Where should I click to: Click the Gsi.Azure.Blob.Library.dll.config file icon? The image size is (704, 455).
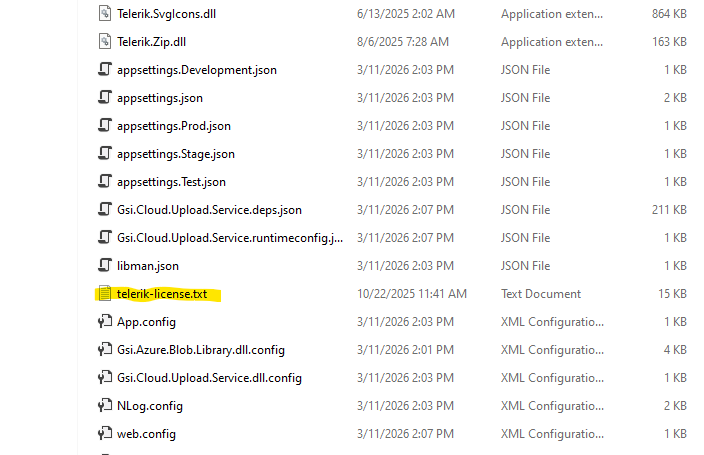click(x=104, y=350)
